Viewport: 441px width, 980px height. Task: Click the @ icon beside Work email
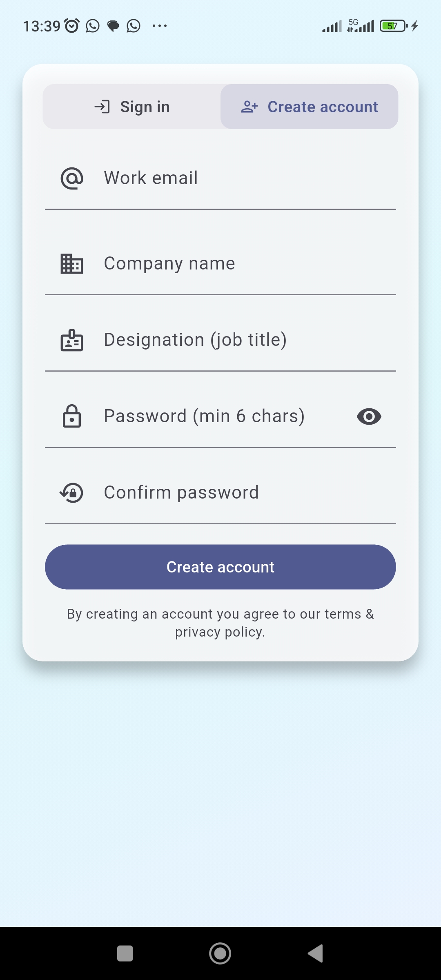[x=72, y=178]
